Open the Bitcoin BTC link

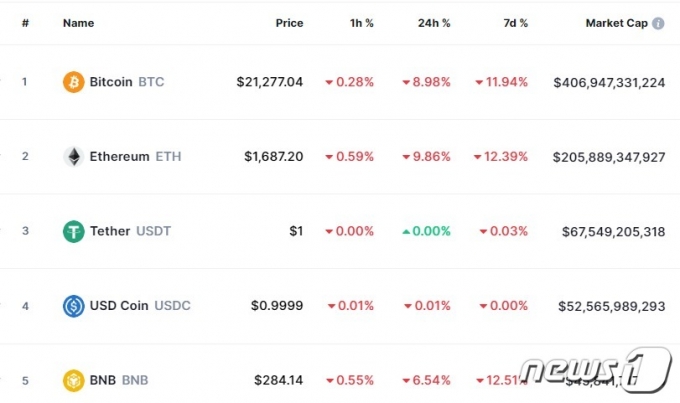[127, 82]
